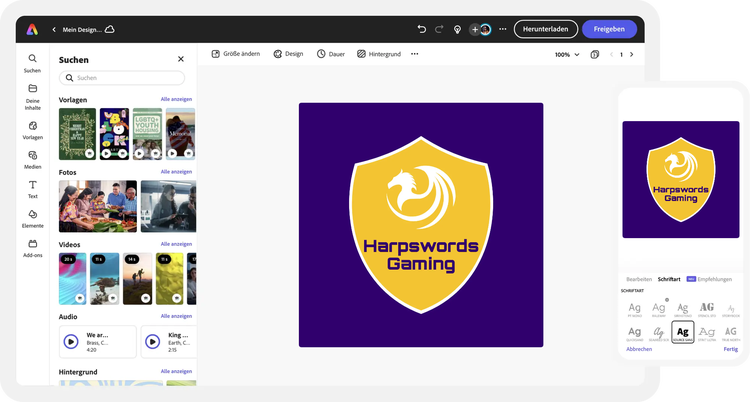Open Deine Inhalte folder icon
The height and width of the screenshot is (402, 750).
point(33,89)
